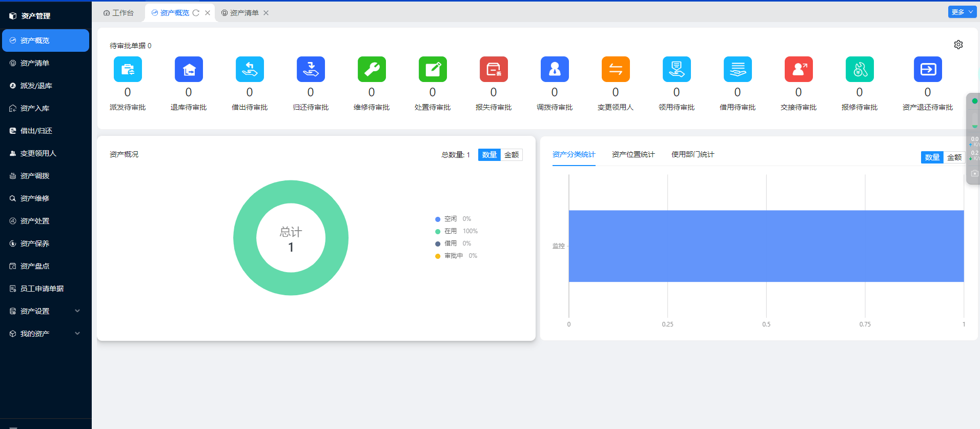Image resolution: width=980 pixels, height=429 pixels.
Task: Click the blue 监控 bar in chart
Action: [766, 246]
